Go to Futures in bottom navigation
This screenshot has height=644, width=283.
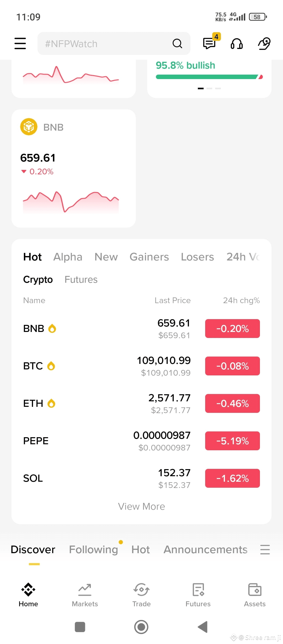tap(198, 595)
